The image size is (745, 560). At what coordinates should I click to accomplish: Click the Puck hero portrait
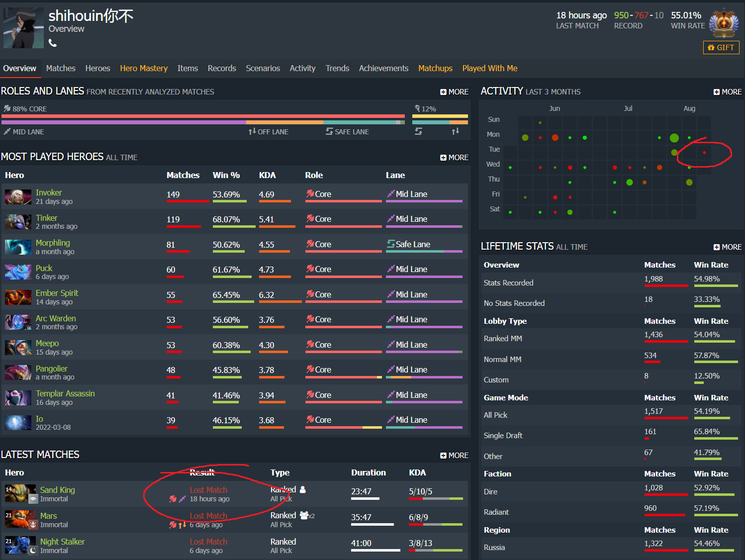pyautogui.click(x=18, y=272)
